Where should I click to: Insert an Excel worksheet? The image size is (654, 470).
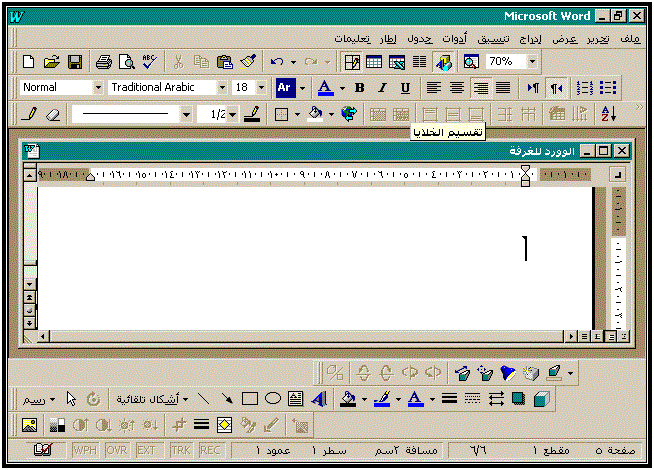pyautogui.click(x=397, y=62)
